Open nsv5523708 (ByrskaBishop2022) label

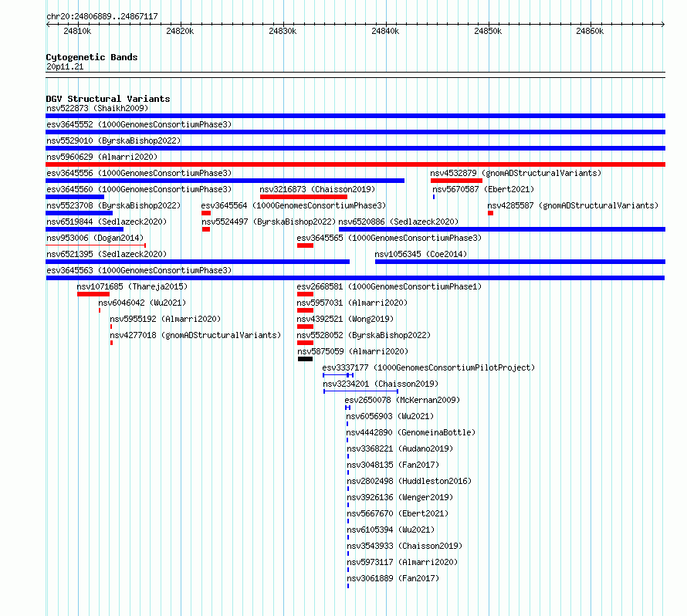coord(113,205)
